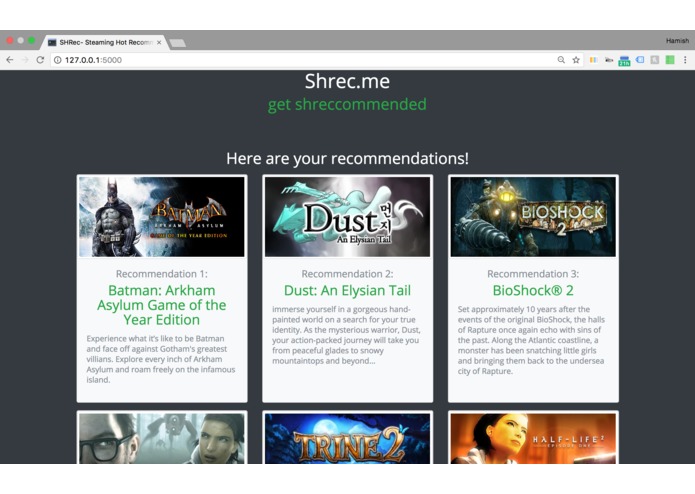Click the Recommendation 1: label
695x494 pixels.
click(162, 274)
